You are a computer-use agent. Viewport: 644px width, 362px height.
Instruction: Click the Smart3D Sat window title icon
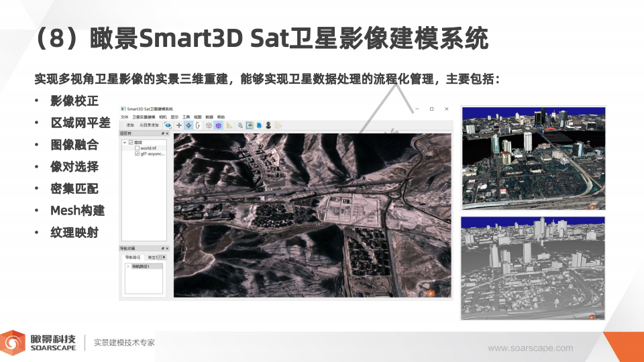pyautogui.click(x=123, y=109)
